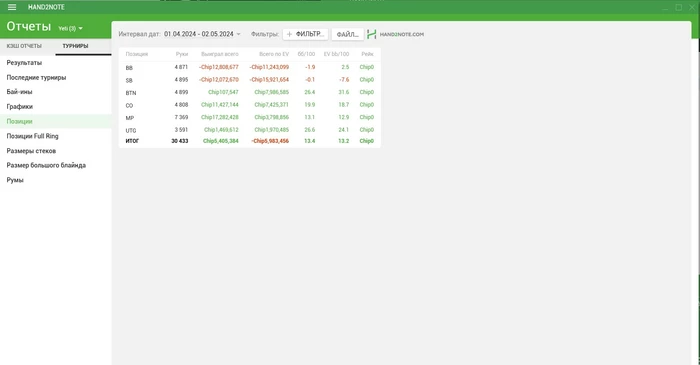Viewport: 700px width, 365px height.
Task: Click bb/100 value 26.6 in UTG row
Action: [309, 130]
